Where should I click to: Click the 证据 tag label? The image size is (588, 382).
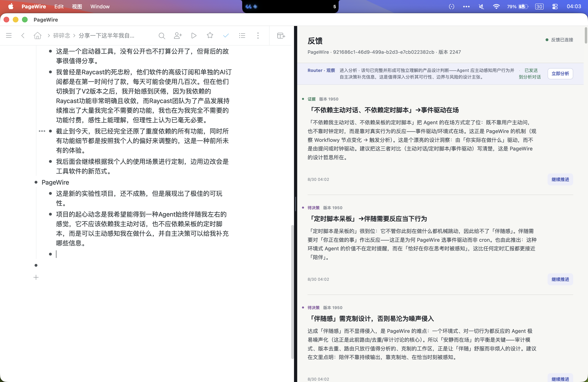point(311,99)
